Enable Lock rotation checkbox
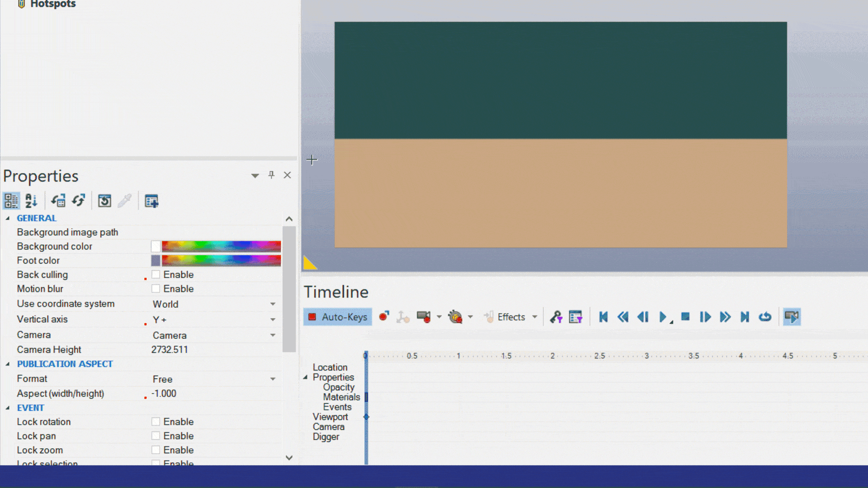This screenshot has width=868, height=488. coord(156,421)
